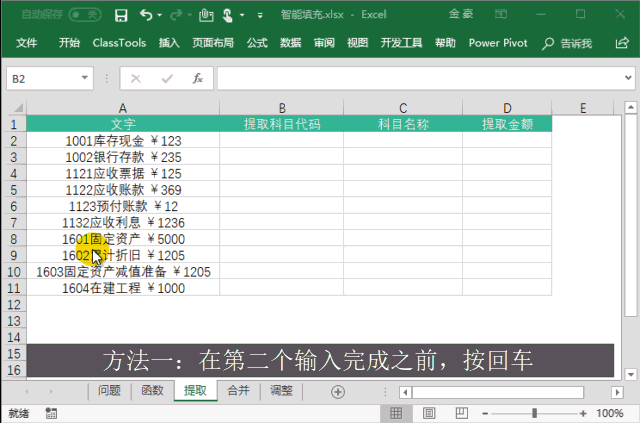Select column D header
Viewport: 640px width, 423px height.
(x=507, y=108)
